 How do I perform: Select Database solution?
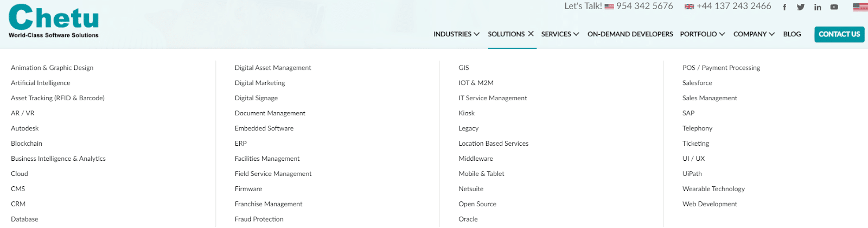pyautogui.click(x=24, y=219)
